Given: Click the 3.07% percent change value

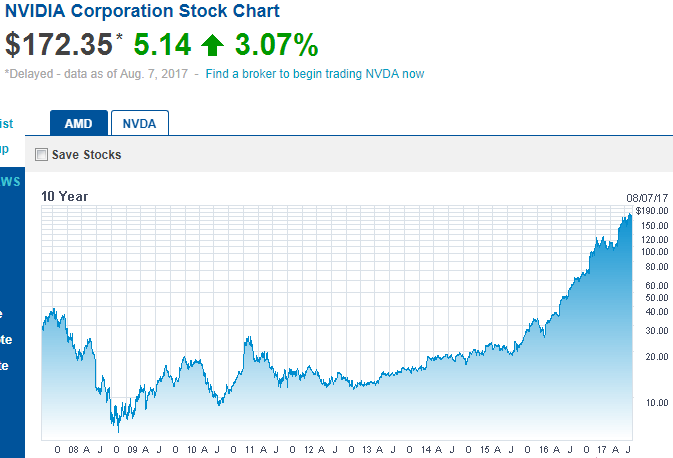Looking at the screenshot, I should [277, 45].
